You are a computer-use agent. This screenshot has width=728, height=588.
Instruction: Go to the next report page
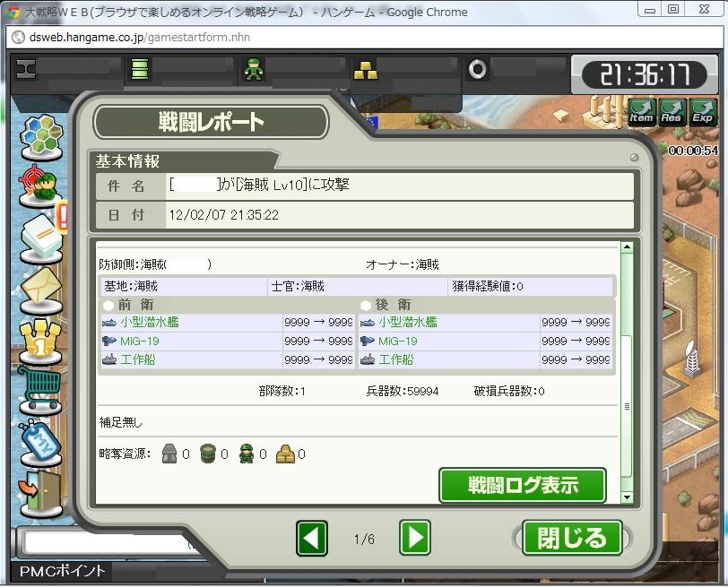414,538
